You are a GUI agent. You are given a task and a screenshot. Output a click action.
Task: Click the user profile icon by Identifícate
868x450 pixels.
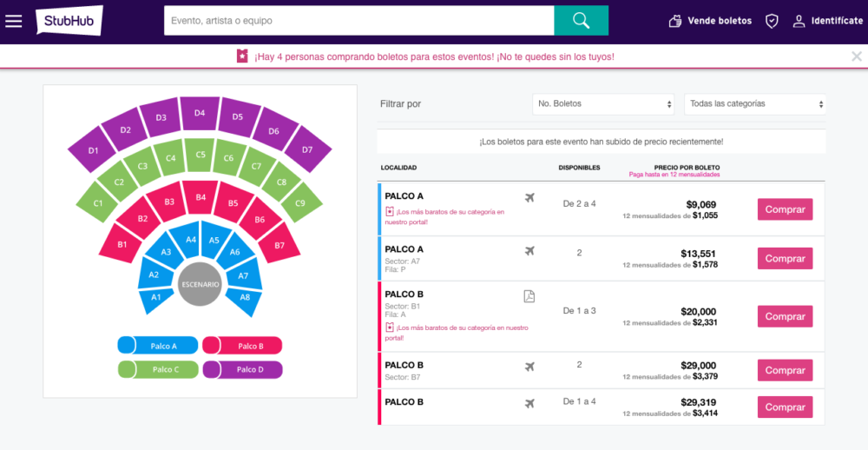[799, 21]
